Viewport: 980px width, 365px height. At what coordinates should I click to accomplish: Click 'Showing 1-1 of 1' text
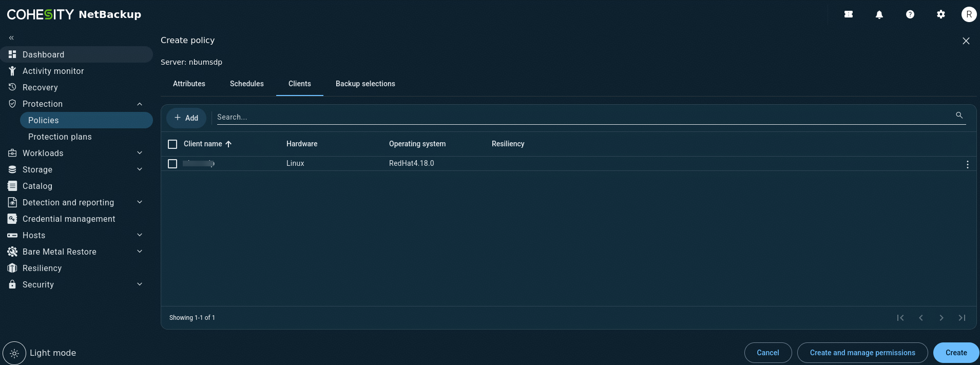pos(192,318)
